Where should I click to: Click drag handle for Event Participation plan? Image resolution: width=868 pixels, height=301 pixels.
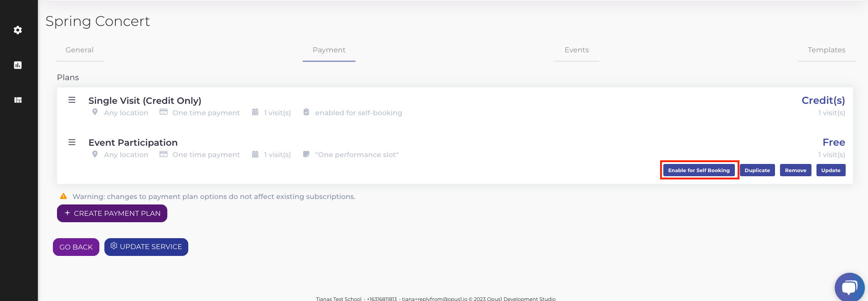tap(72, 143)
